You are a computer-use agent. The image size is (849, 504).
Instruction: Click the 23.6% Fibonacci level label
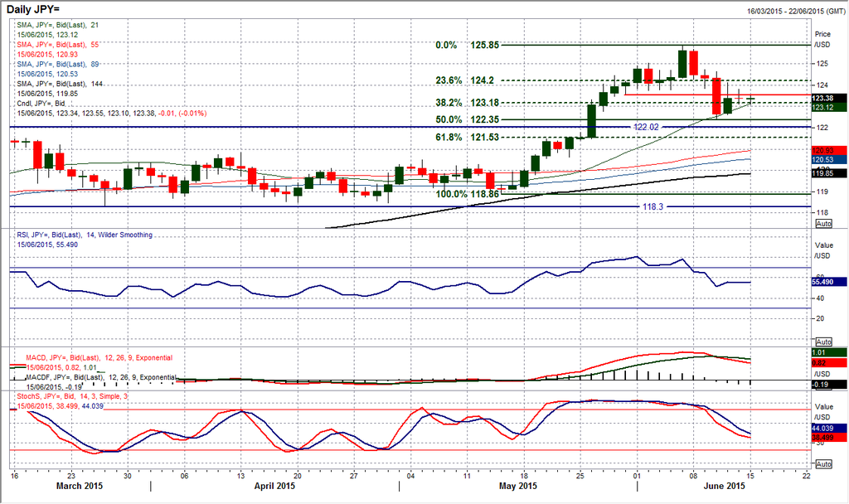465,80
